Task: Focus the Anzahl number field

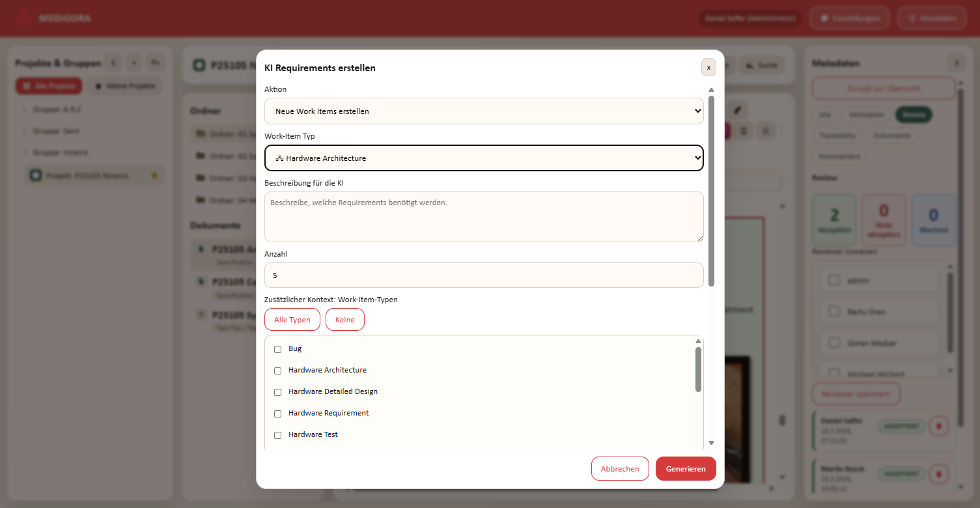Action: click(x=483, y=275)
